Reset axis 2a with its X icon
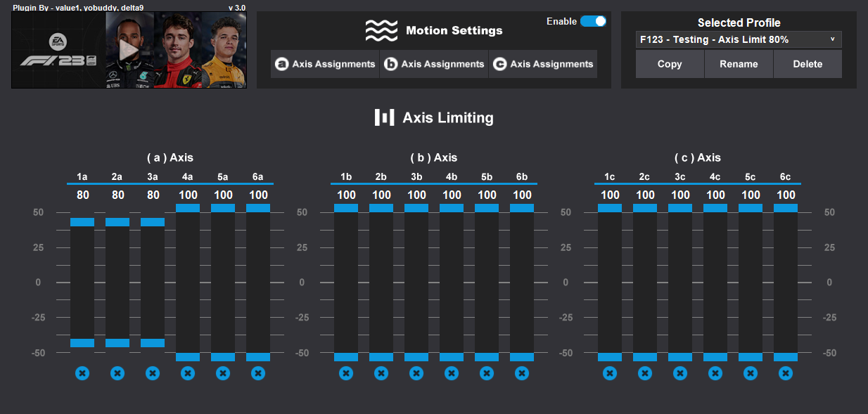Screen dimensions: 868x414 [x=117, y=373]
